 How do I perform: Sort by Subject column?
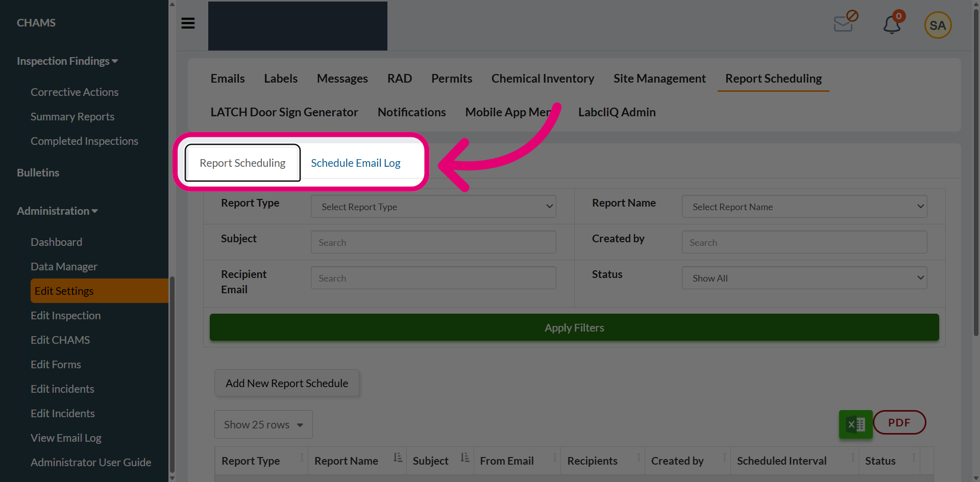(440, 461)
